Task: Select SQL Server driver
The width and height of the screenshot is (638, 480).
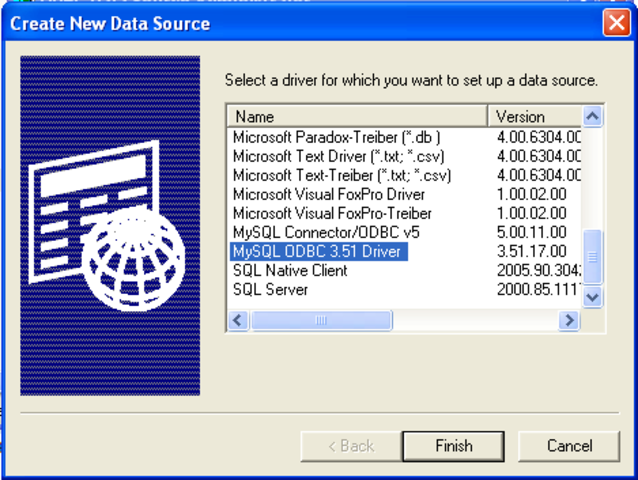Action: [270, 290]
